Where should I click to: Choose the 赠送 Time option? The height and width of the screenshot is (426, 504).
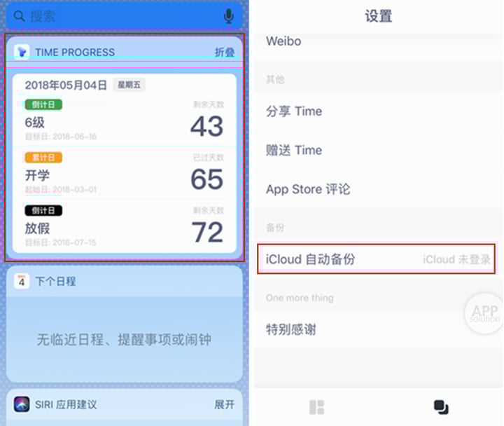click(379, 150)
